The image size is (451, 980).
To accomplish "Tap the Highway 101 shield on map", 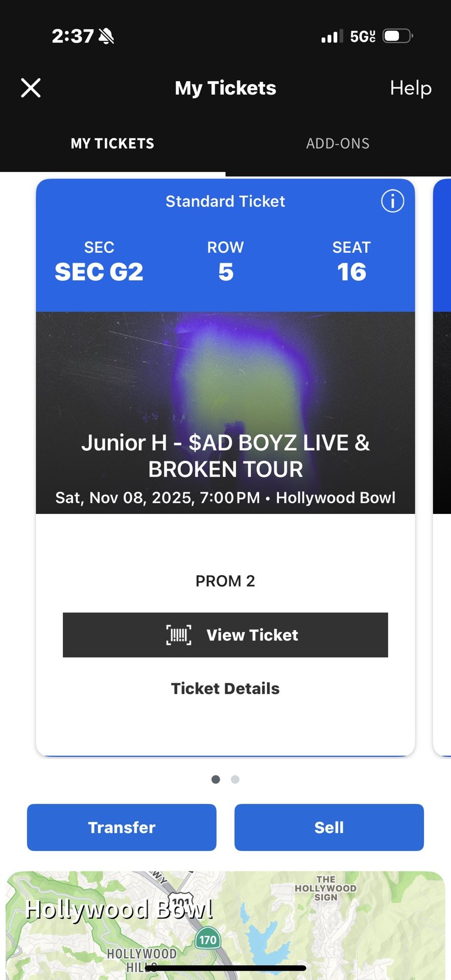I will [181, 902].
